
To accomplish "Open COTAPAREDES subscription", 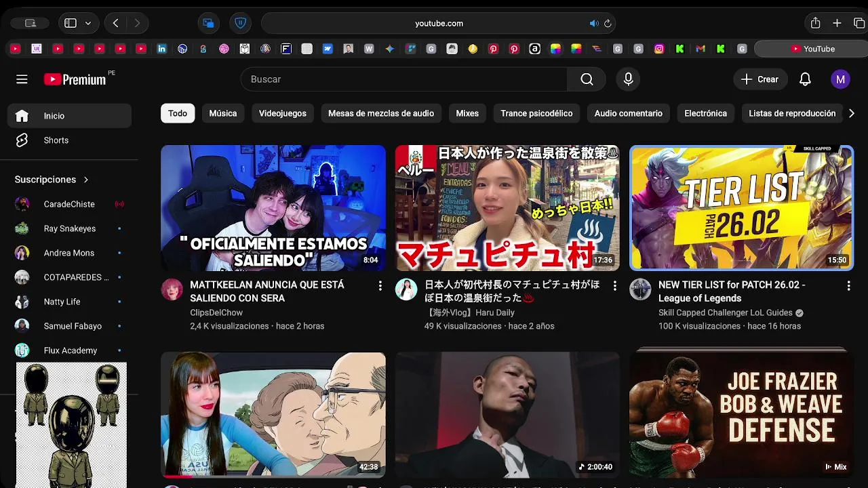I will 69,277.
